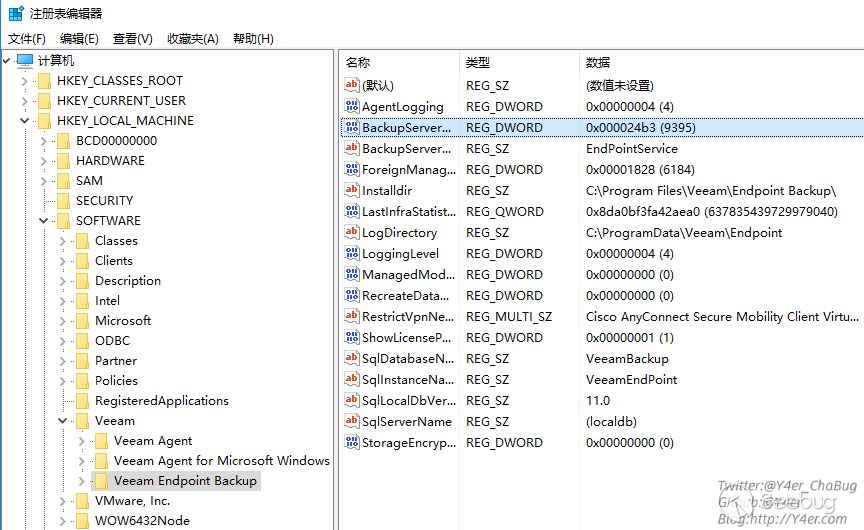Click the 0x000024b3 (9395) data cell
Screen dimensions: 864x530
640,127
